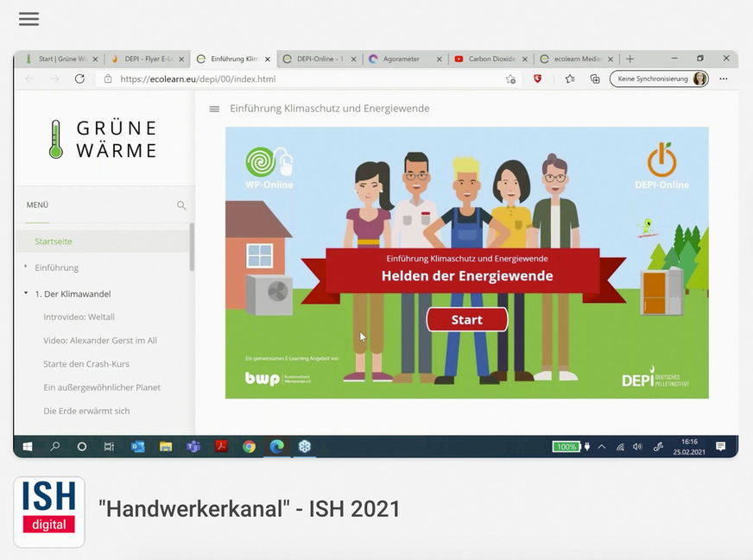
Task: Toggle the sidebar with the course hamburger icon
Action: 214,109
